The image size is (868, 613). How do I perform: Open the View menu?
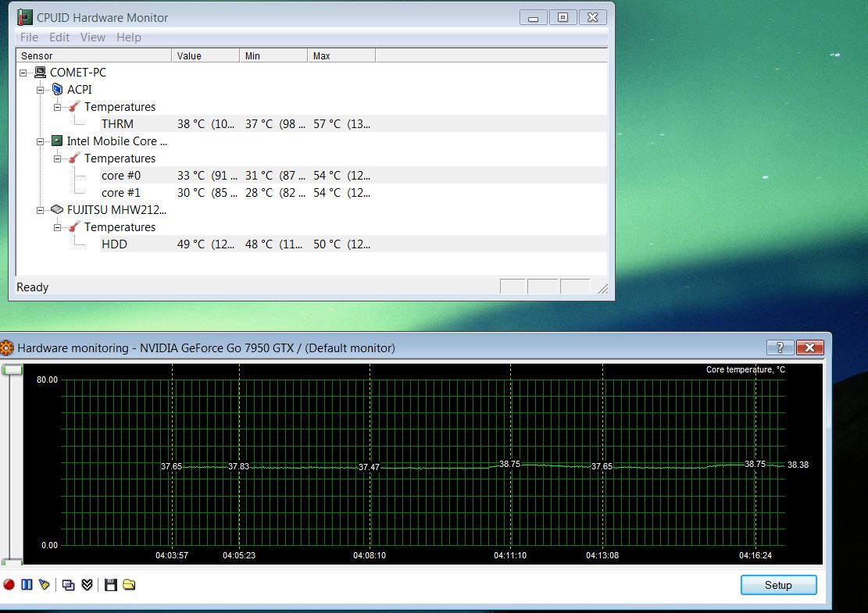coord(92,37)
